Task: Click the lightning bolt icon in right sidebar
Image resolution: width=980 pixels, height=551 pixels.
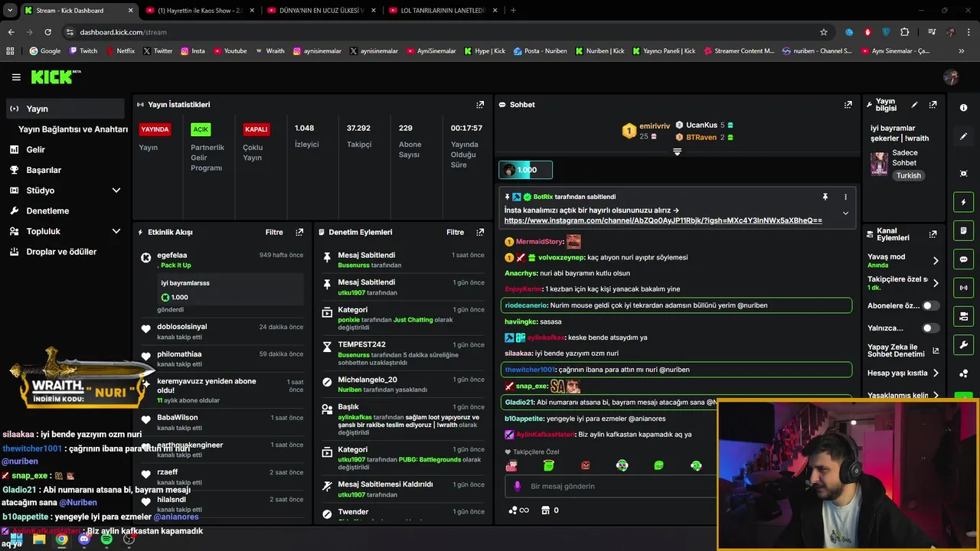Action: pos(964,203)
